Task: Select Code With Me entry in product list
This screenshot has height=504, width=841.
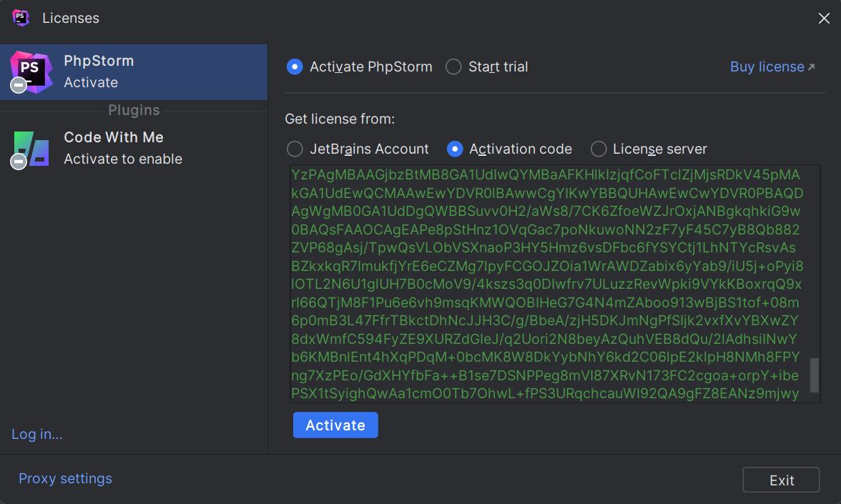Action: point(134,148)
